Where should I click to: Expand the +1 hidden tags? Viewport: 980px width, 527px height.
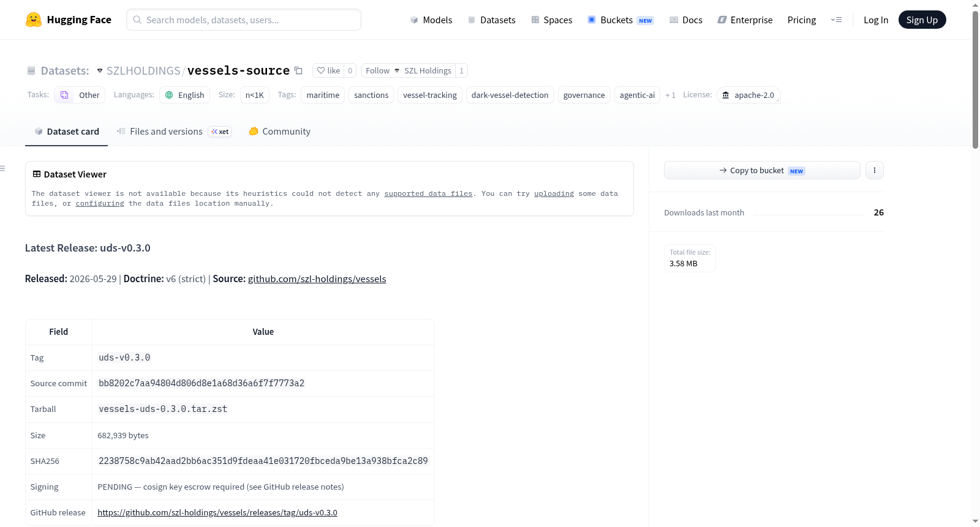click(670, 95)
